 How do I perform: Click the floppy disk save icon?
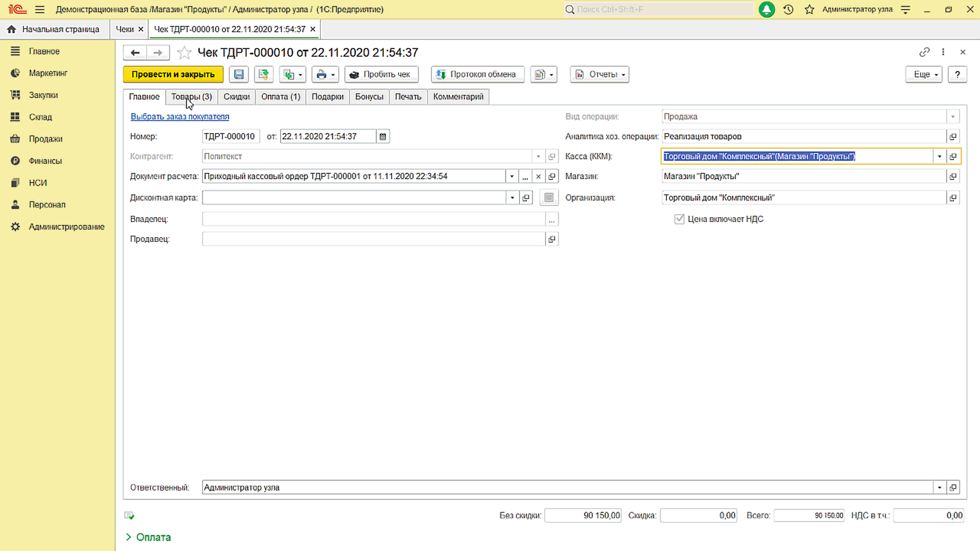click(238, 74)
